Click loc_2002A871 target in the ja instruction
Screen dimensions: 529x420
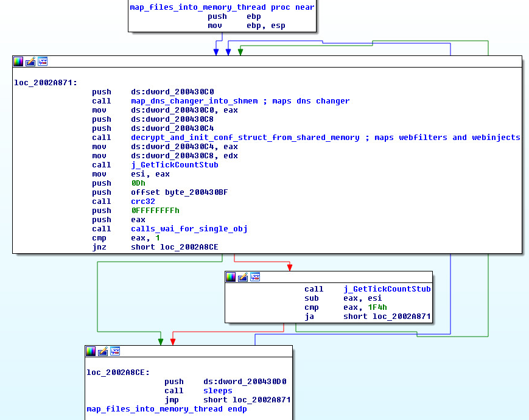click(x=401, y=317)
